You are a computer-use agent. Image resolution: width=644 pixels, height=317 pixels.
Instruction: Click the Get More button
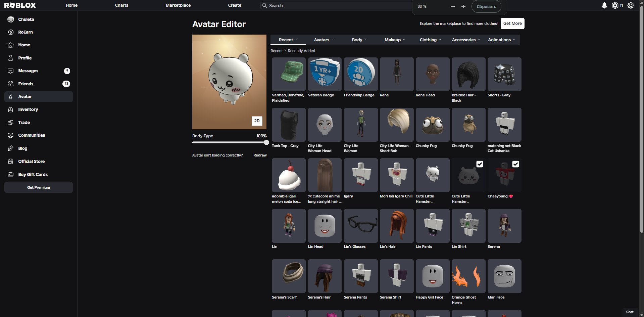click(x=512, y=24)
